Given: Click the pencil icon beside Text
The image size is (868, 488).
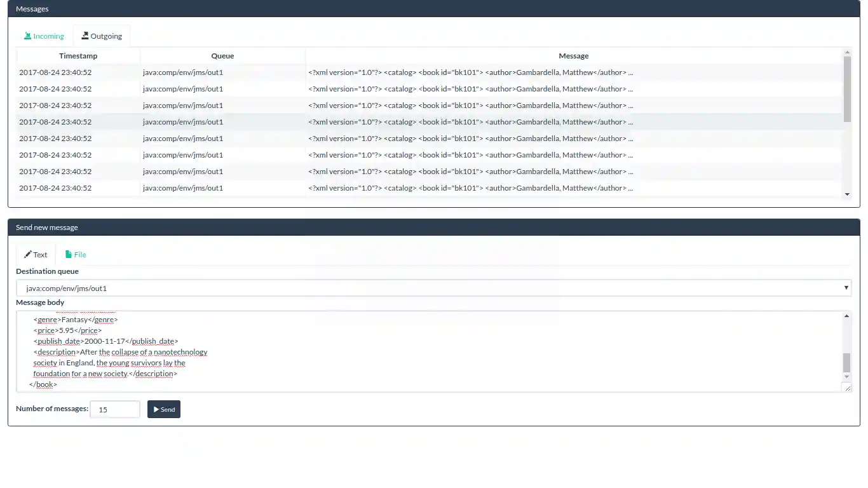Looking at the screenshot, I should tap(27, 254).
